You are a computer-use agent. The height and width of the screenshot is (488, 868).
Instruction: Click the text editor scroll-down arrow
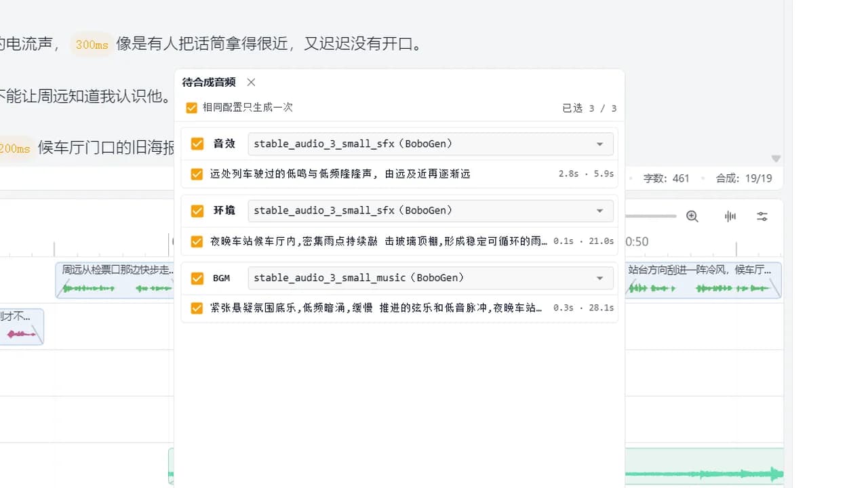776,159
